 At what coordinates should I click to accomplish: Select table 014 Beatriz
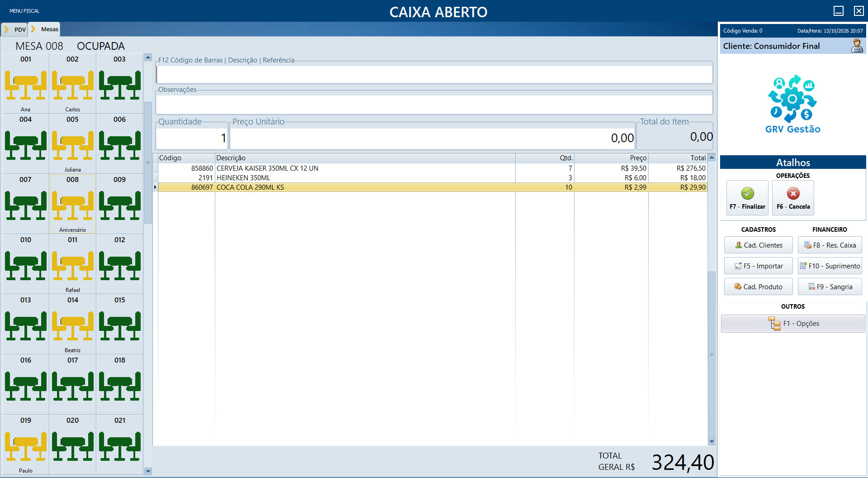72,325
